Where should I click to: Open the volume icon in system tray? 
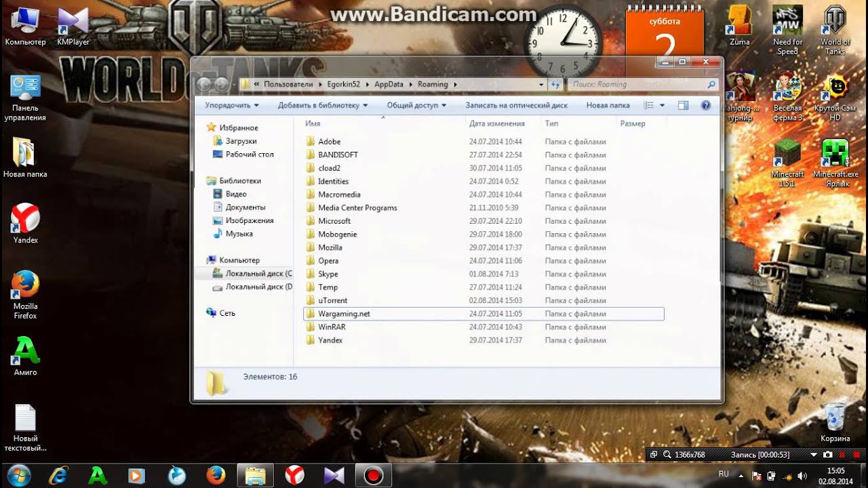[x=803, y=475]
